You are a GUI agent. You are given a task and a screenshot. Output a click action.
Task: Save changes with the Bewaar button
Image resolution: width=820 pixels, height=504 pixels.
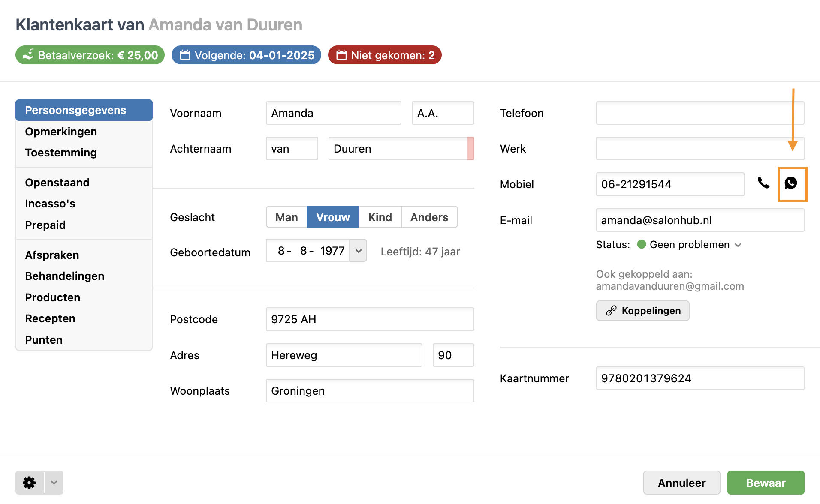766,483
